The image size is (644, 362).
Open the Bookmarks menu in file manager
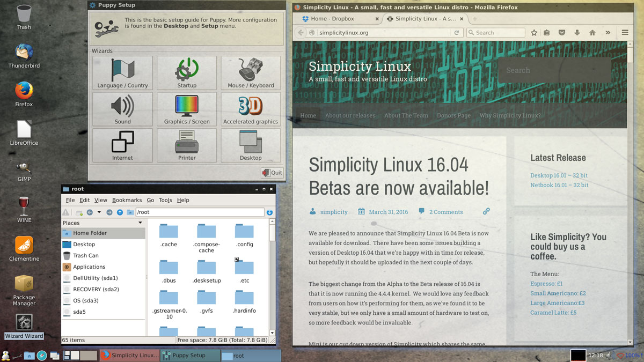click(127, 200)
